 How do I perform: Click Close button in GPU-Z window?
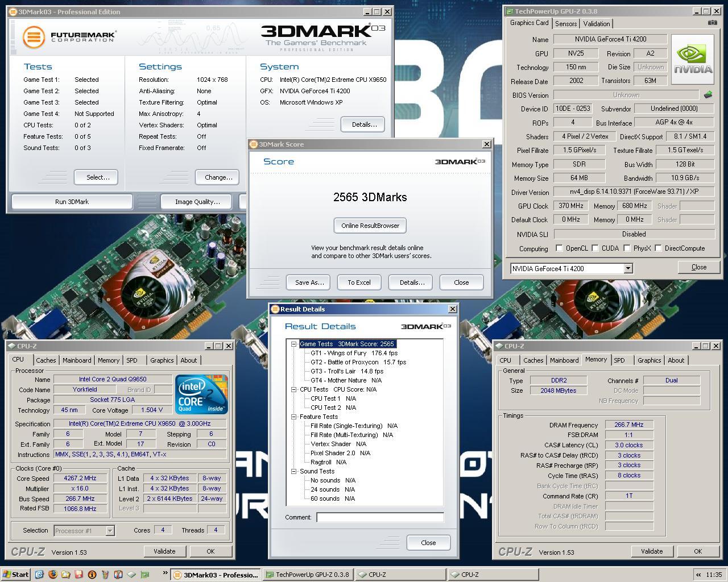699,267
